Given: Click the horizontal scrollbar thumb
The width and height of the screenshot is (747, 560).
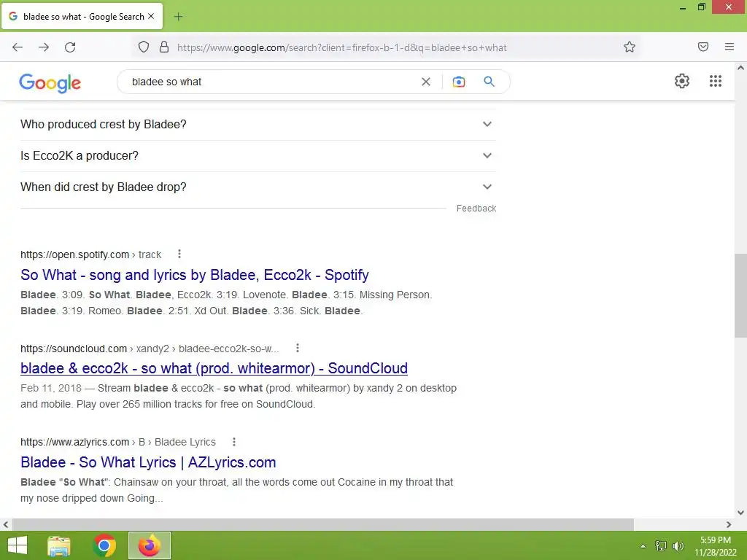Looking at the screenshot, I should click(322, 524).
